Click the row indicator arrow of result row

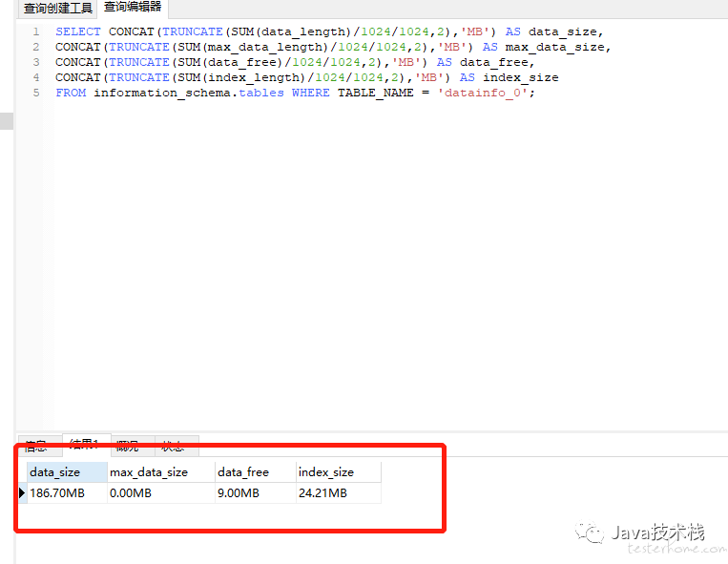(22, 493)
